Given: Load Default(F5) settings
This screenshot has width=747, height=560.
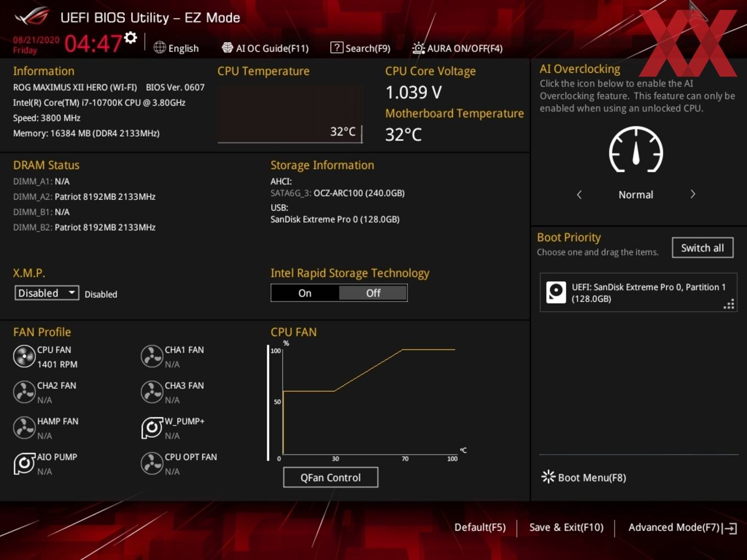Looking at the screenshot, I should point(480,528).
